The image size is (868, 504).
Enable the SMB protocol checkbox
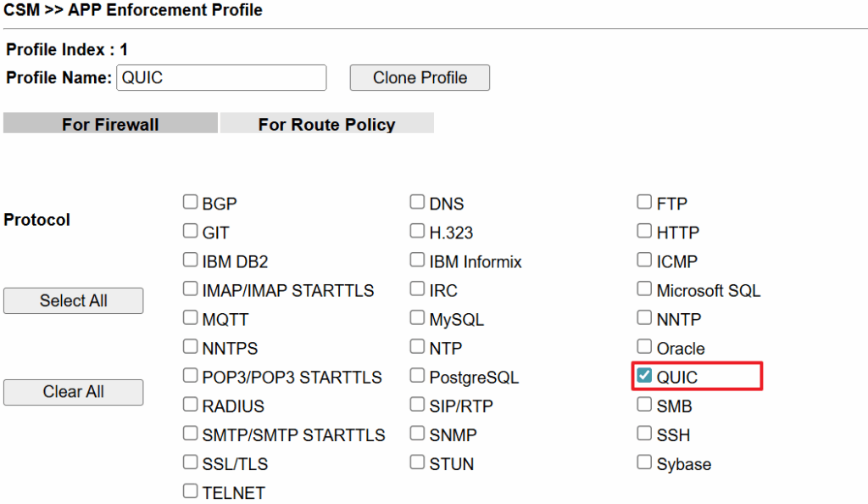coord(644,405)
